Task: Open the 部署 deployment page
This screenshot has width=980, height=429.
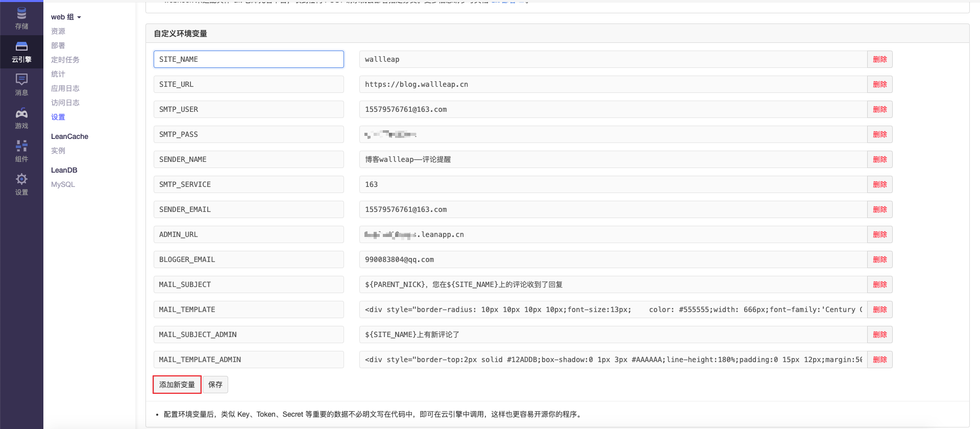Action: 58,45
